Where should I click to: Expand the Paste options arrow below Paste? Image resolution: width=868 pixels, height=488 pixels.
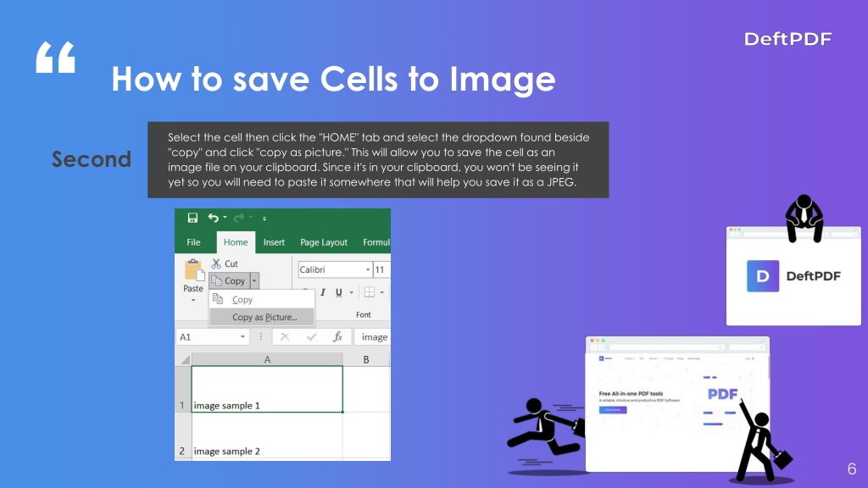pyautogui.click(x=193, y=301)
